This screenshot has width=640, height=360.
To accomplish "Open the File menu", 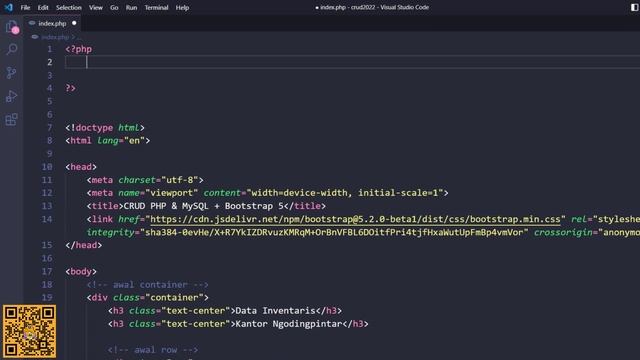I will pos(25,7).
